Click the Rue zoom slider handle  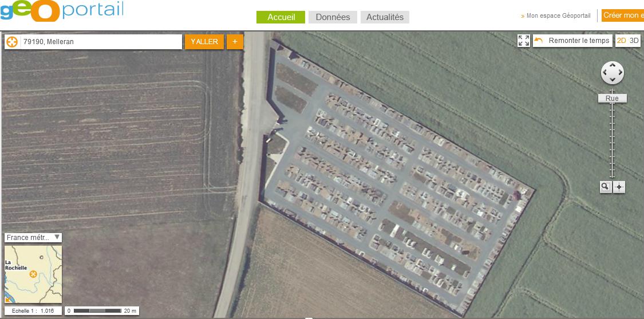612,99
